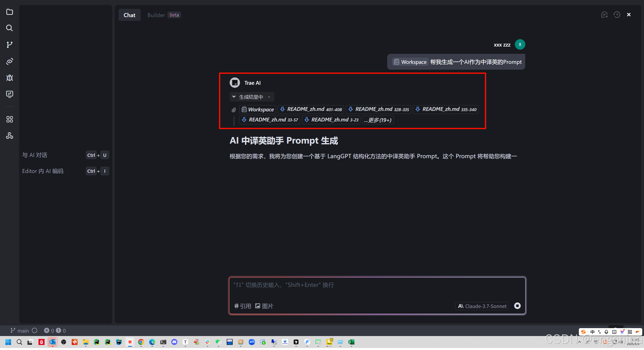The height and width of the screenshot is (350, 644).
Task: Open the Source Control branch icon
Action: coord(10,45)
